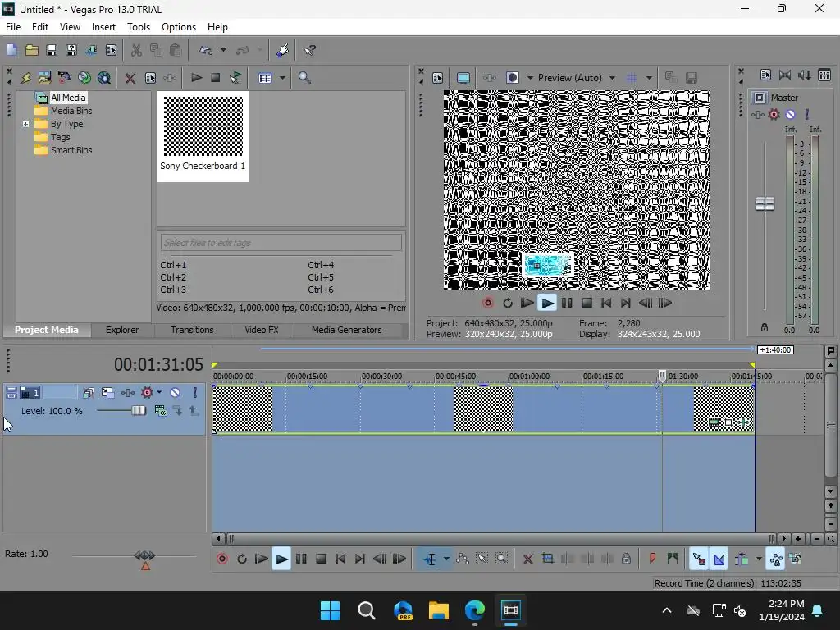Click Insert Marker flag icon
The image size is (840, 630).
point(652,559)
